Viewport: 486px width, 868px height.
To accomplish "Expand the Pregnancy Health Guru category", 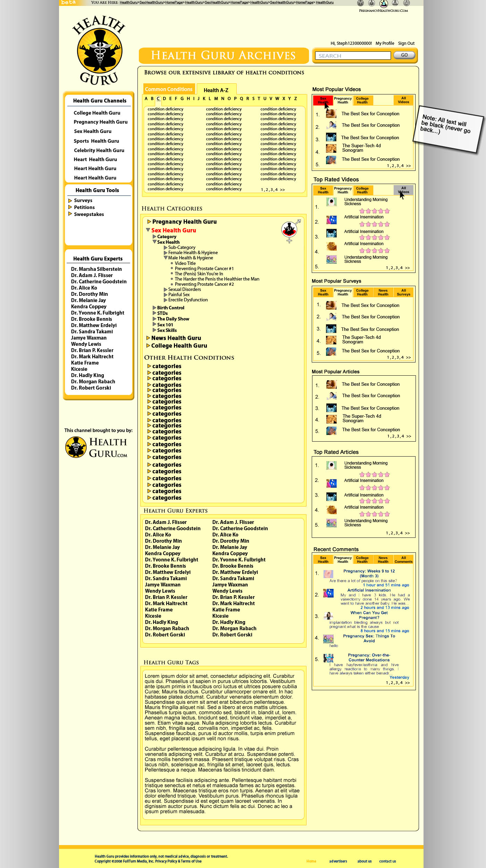I will click(149, 222).
